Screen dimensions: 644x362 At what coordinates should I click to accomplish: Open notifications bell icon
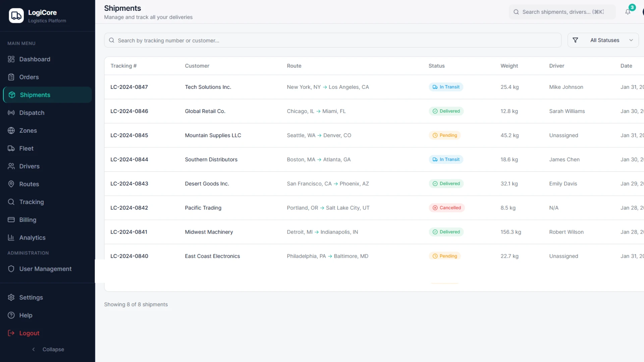click(628, 12)
